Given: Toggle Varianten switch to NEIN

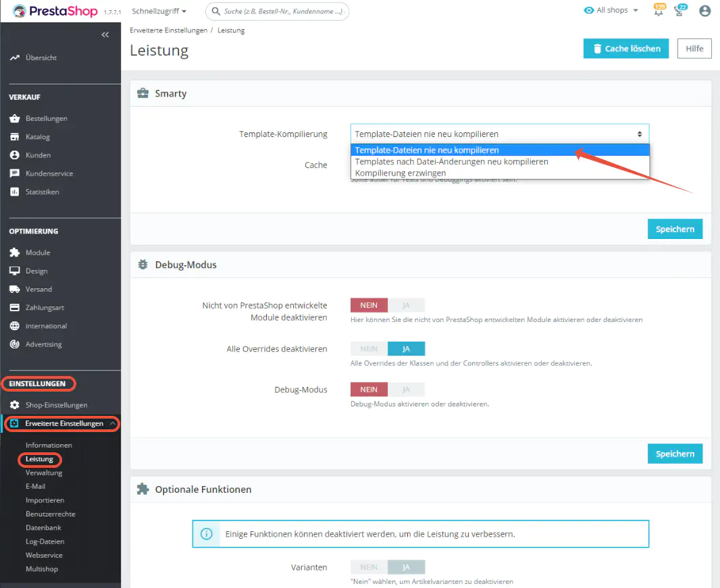Looking at the screenshot, I should pyautogui.click(x=369, y=567).
